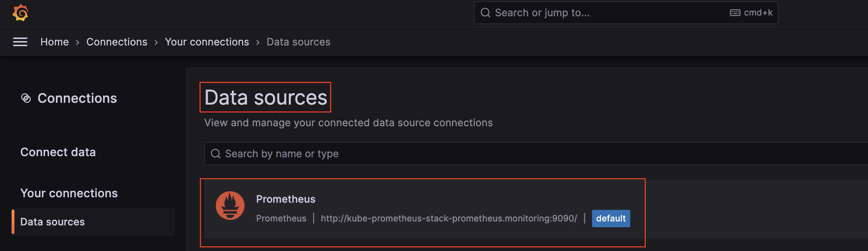The height and width of the screenshot is (251, 868).
Task: Click the search icon in data source filter
Action: coord(216,154)
